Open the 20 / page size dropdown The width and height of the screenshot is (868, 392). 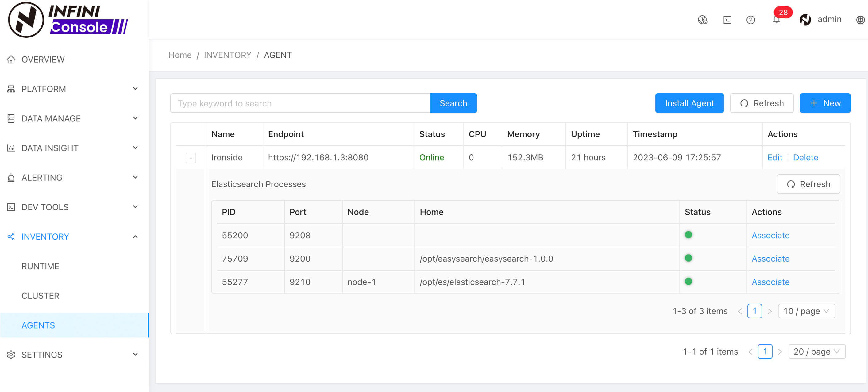click(x=816, y=351)
